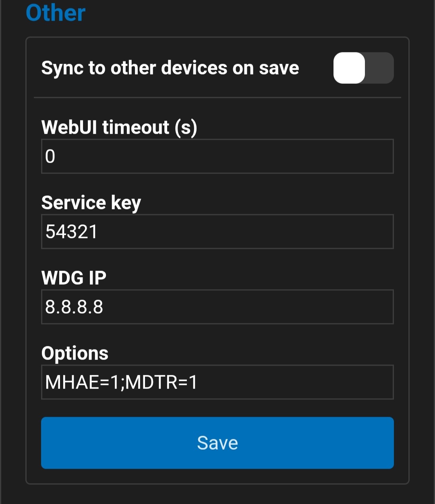Click the dark track of the sync switch

(x=379, y=68)
